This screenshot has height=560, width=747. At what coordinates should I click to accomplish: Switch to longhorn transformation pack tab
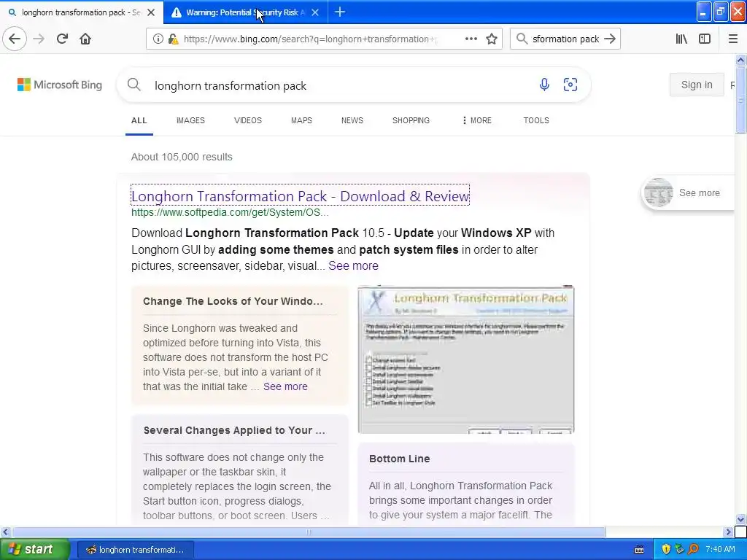tap(81, 12)
